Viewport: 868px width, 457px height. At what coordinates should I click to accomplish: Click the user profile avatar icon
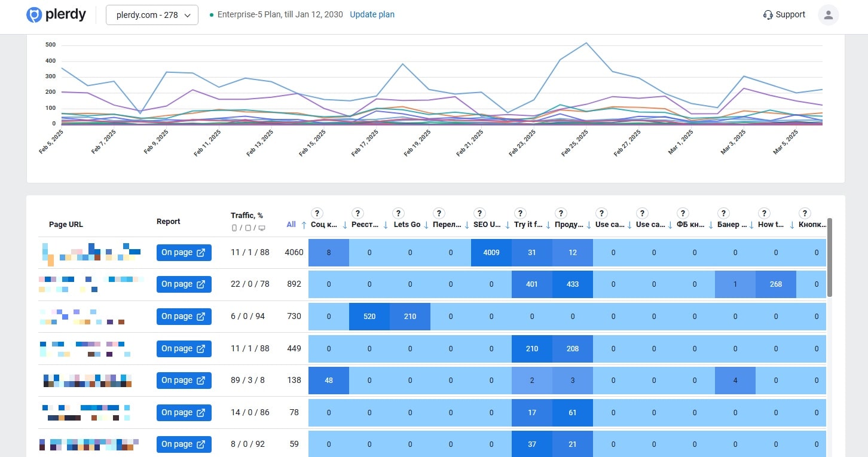tap(828, 14)
